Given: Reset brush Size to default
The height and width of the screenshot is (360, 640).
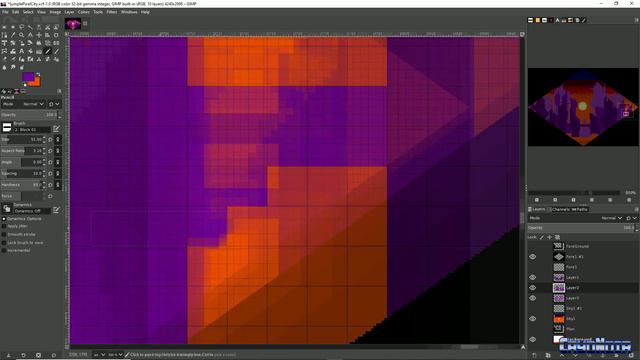Looking at the screenshot, I should click(x=50, y=139).
